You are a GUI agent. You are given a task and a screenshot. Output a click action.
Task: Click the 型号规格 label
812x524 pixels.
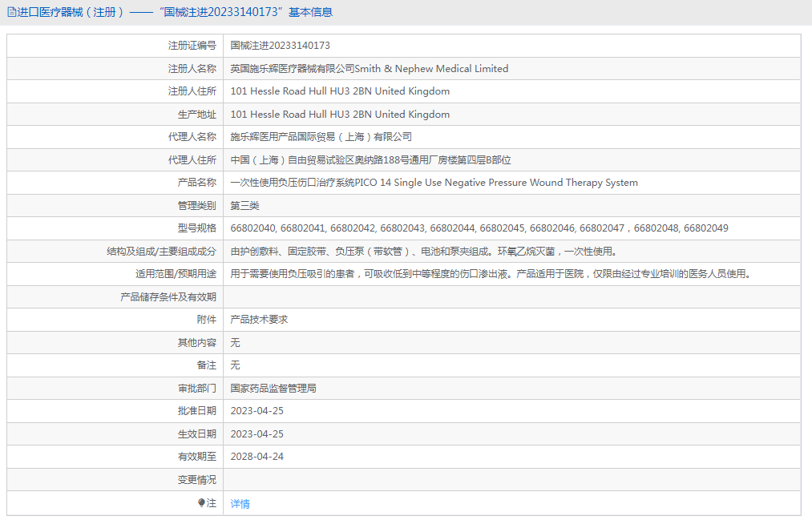(196, 228)
